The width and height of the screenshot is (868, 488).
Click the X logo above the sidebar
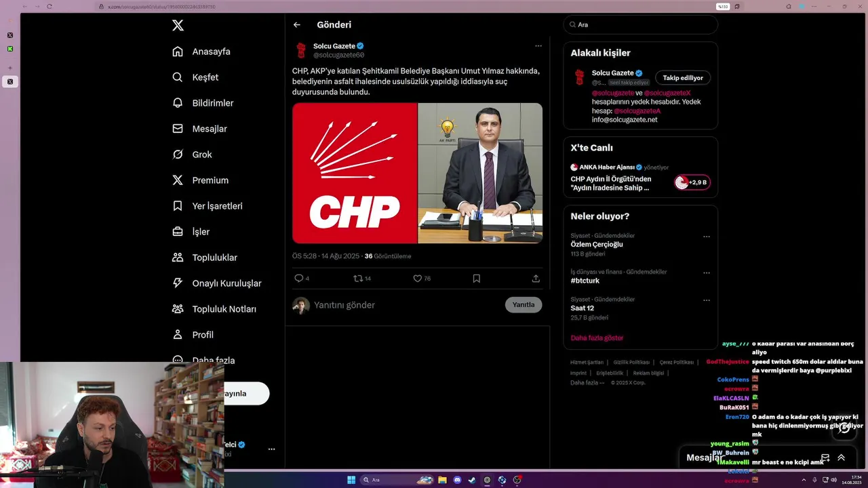click(178, 26)
